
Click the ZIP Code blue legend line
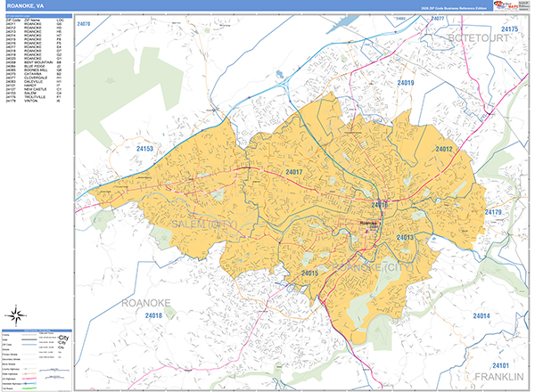[30, 345]
